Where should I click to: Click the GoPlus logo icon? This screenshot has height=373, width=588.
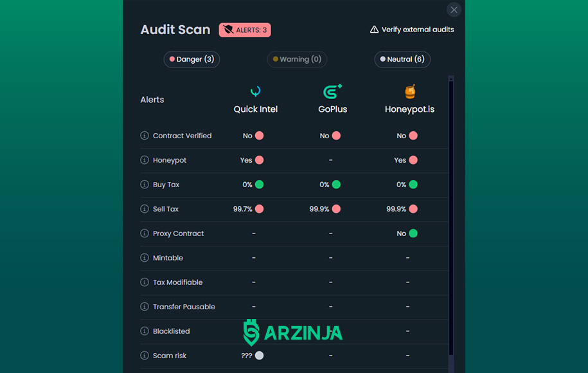point(333,91)
